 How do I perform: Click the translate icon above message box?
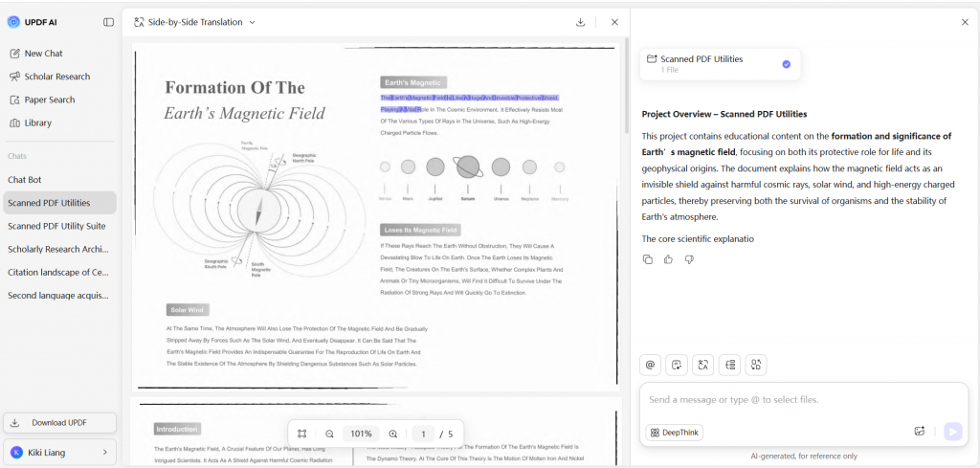(x=702, y=365)
